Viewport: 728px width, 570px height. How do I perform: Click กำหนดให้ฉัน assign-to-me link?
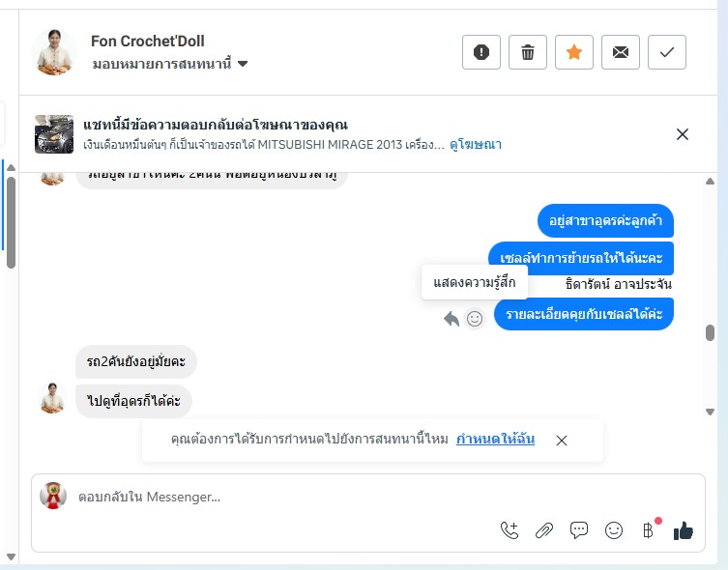[x=495, y=439]
